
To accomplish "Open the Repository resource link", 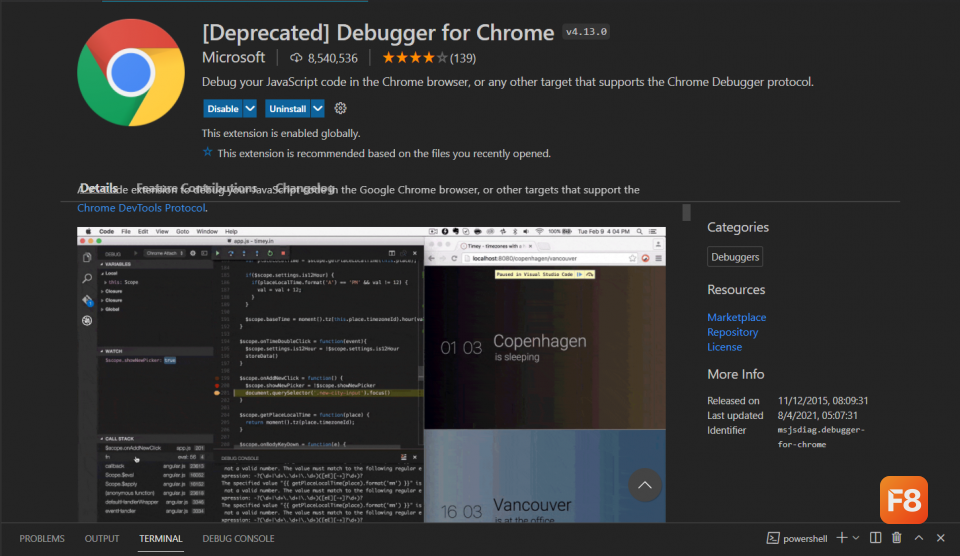I will click(x=732, y=332).
